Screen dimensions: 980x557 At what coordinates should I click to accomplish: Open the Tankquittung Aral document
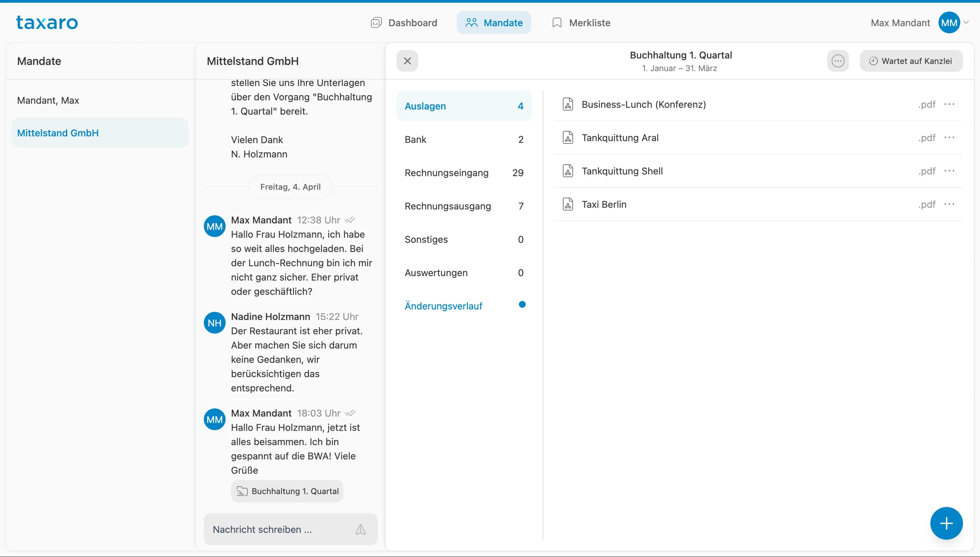(758, 137)
